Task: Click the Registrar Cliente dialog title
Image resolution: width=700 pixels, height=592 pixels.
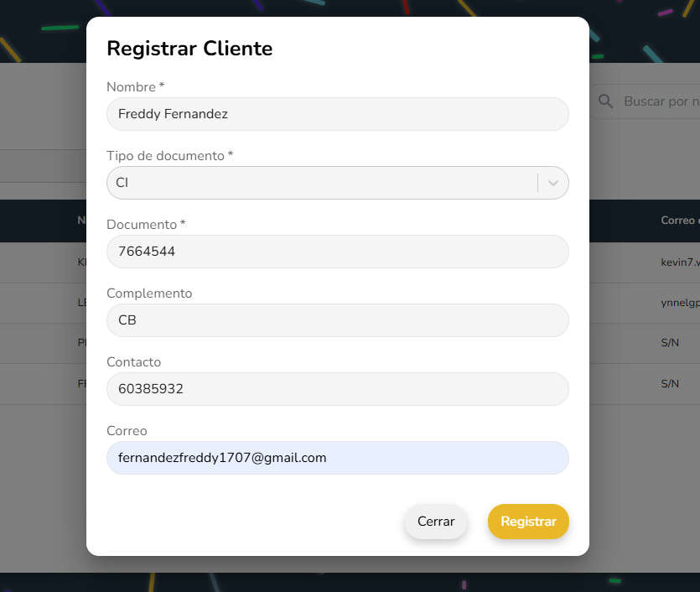Action: pos(189,49)
